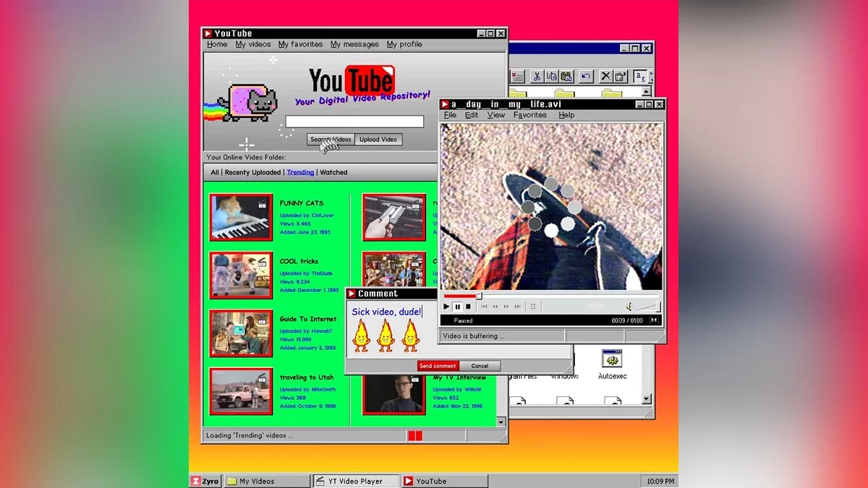The width and height of the screenshot is (868, 488).
Task: Click the Large Icons view button in file window
Action: 640,76
